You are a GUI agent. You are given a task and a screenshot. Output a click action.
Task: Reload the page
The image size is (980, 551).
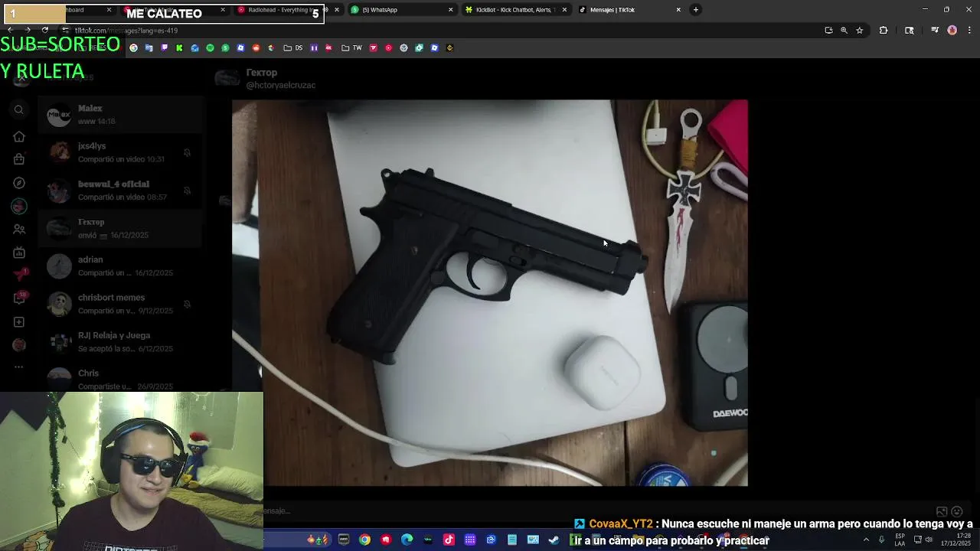(44, 31)
